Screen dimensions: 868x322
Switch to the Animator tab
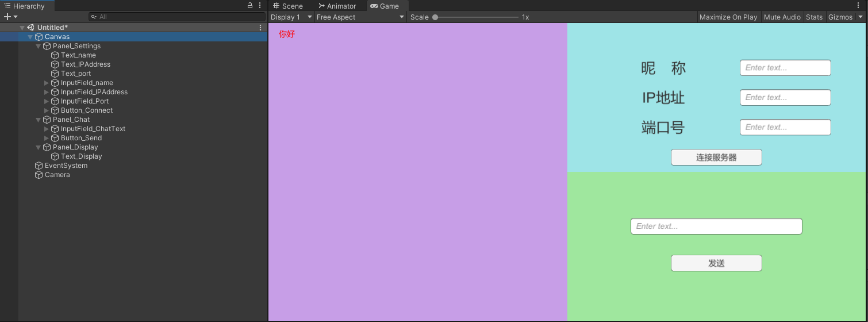click(337, 6)
